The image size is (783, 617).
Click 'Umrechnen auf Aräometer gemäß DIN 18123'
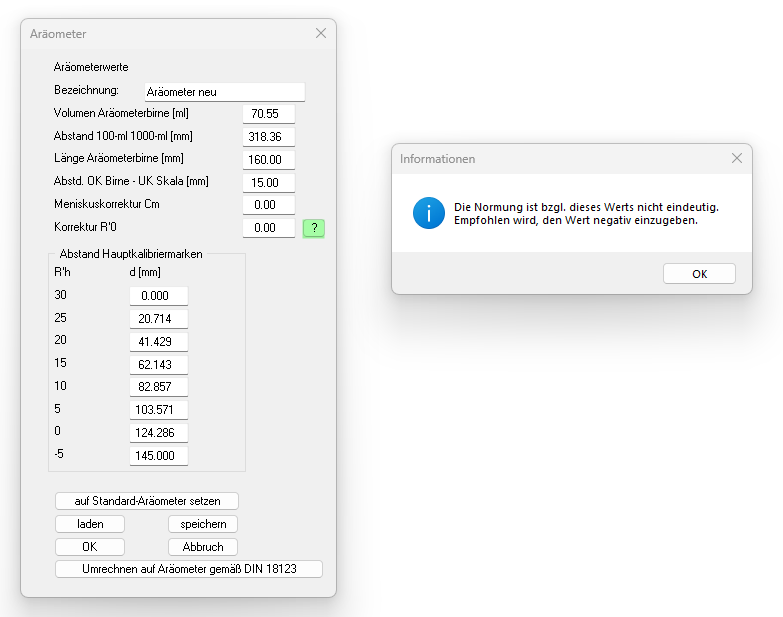(x=189, y=569)
